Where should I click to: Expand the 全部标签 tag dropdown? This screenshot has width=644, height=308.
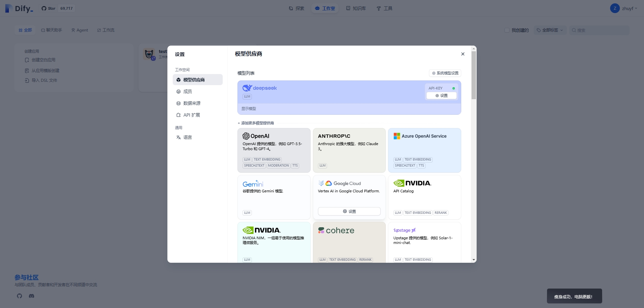click(x=550, y=30)
